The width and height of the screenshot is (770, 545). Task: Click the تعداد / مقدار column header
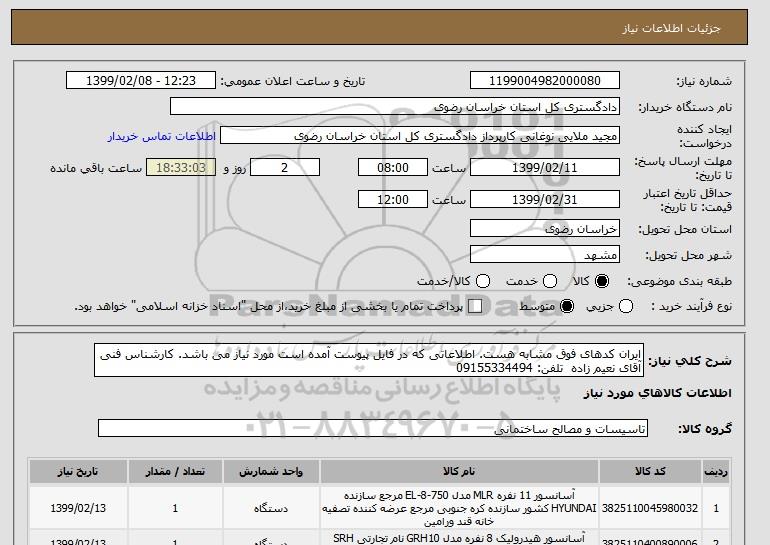click(175, 471)
